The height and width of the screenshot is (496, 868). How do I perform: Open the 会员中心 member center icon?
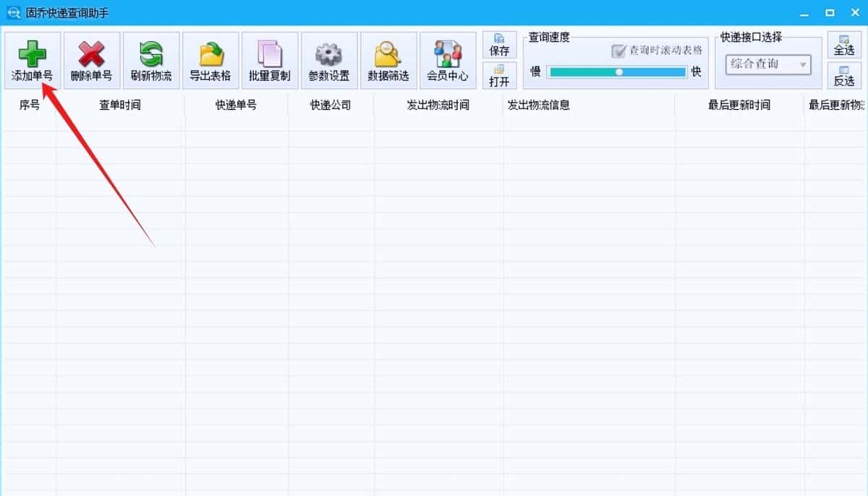448,60
